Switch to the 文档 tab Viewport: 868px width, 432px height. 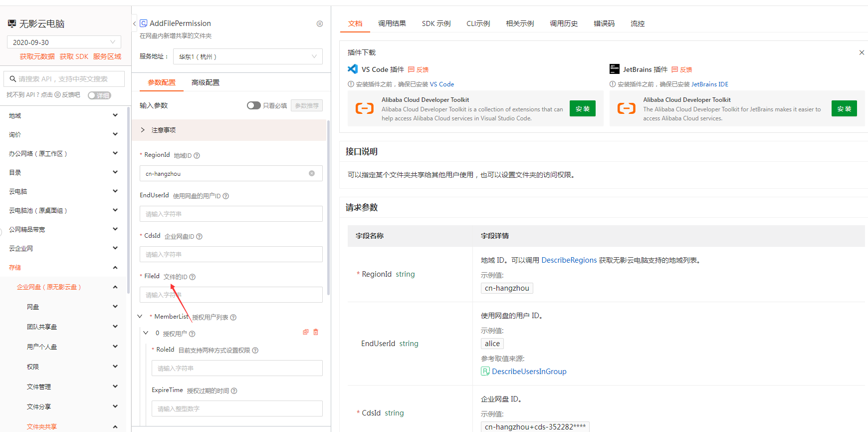355,23
